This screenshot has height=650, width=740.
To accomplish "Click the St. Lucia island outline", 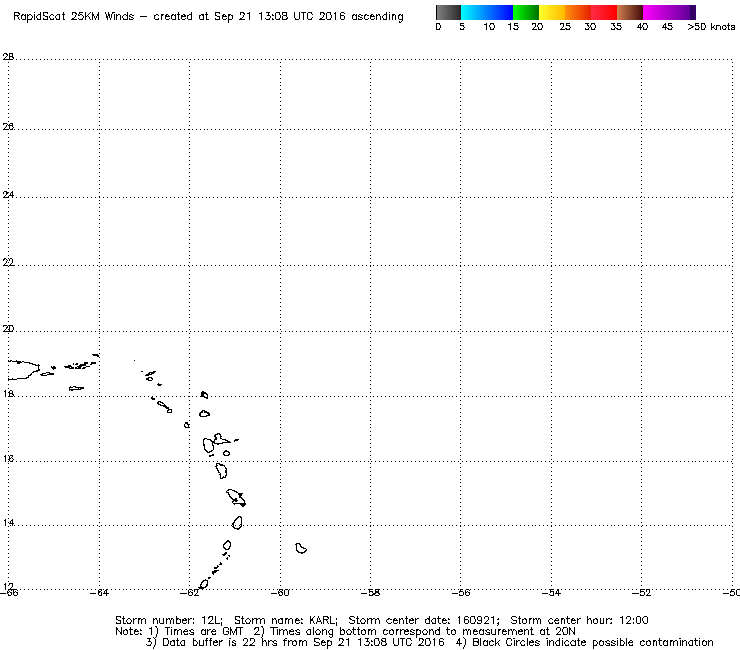I will pos(237,523).
